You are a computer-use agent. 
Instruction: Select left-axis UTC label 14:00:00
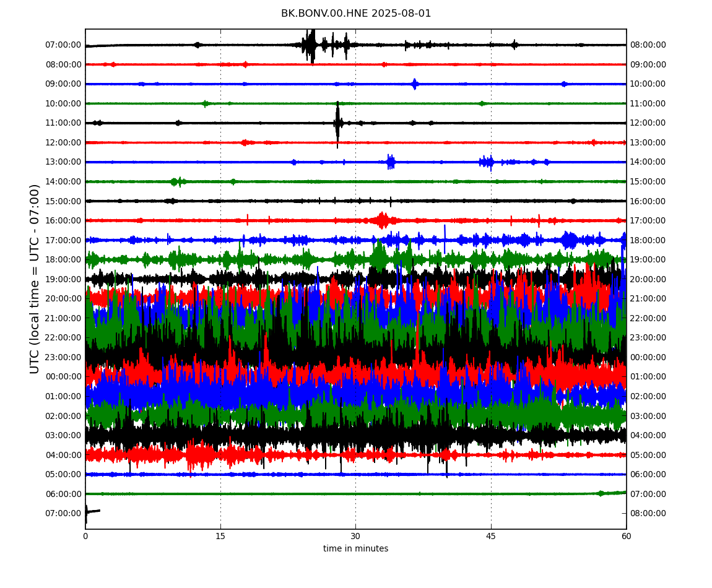pyautogui.click(x=64, y=181)
